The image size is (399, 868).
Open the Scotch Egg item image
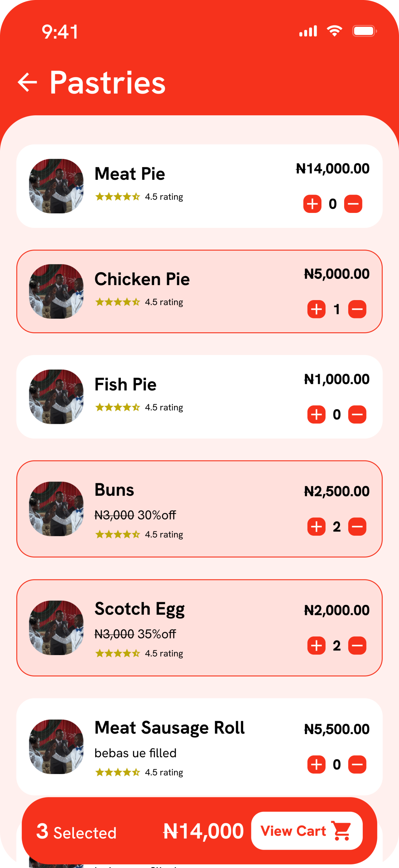pyautogui.click(x=56, y=628)
